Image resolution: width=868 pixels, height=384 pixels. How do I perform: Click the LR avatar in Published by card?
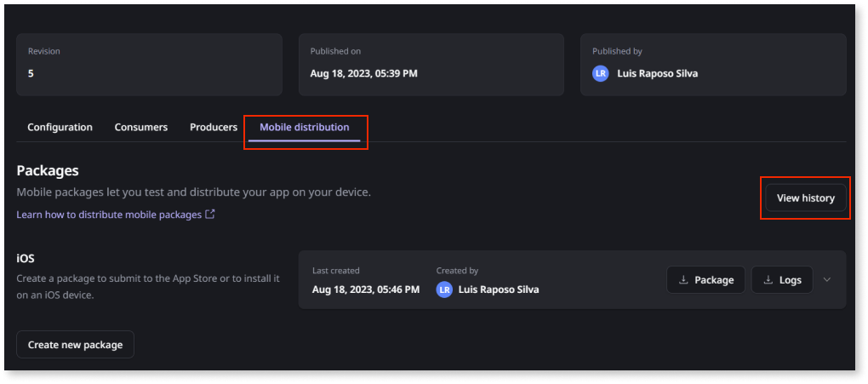pyautogui.click(x=601, y=73)
